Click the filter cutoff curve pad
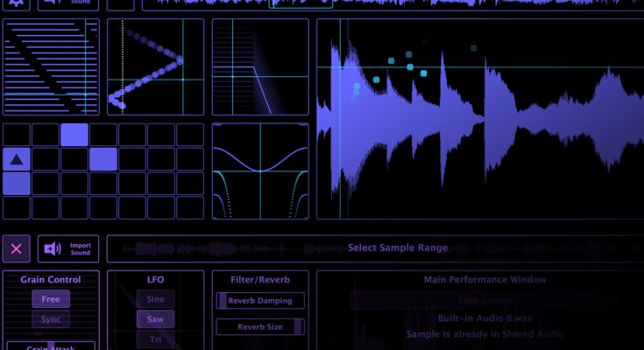The height and width of the screenshot is (350, 644). 260,66
